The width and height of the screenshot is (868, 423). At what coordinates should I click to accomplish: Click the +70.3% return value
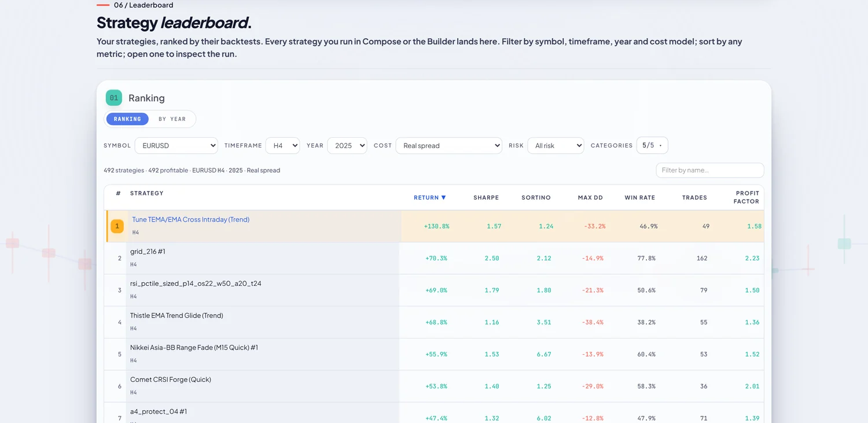[436, 258]
